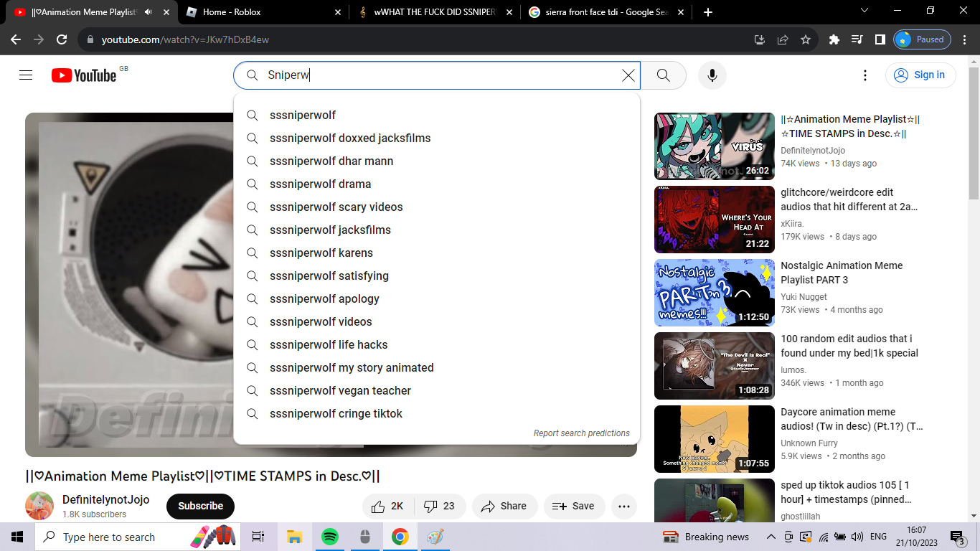Save the video to a playlist

point(574,506)
